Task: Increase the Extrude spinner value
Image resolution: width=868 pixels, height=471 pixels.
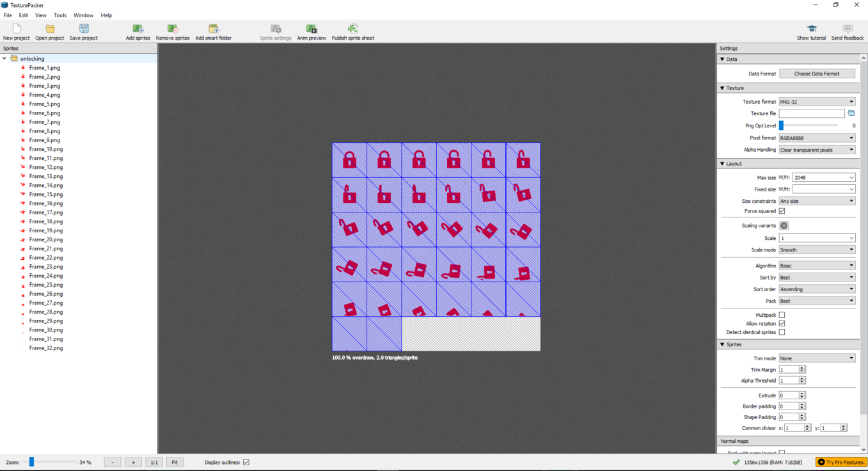Action: pyautogui.click(x=802, y=394)
